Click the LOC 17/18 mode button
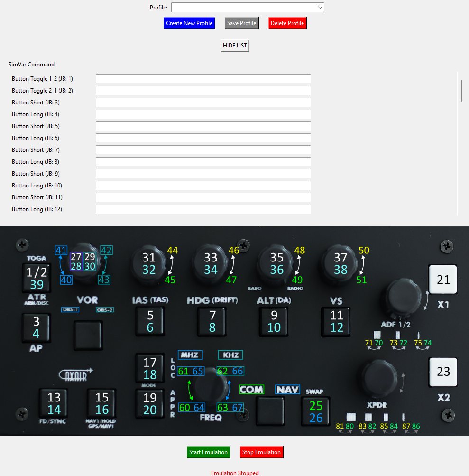Viewport: 469px width, 476px height. tap(150, 368)
